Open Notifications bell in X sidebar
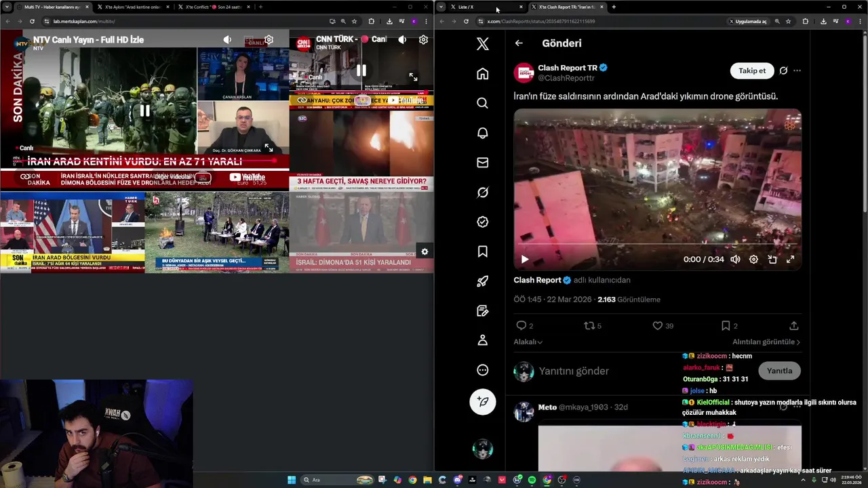 pyautogui.click(x=482, y=133)
